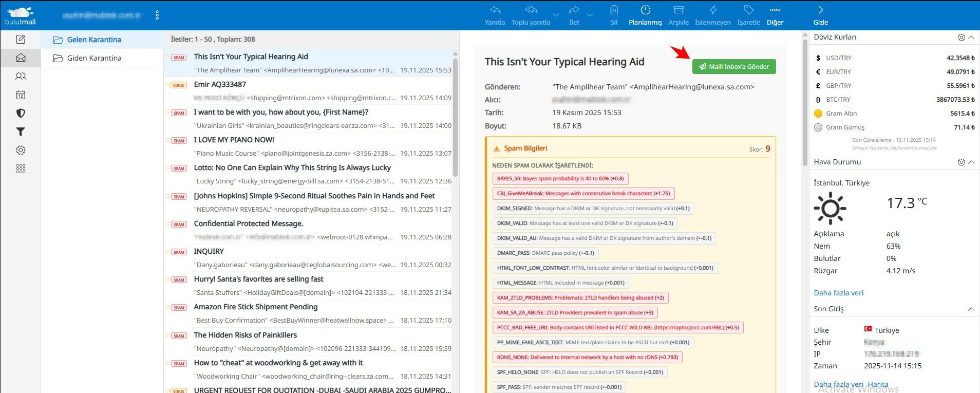The height and width of the screenshot is (393, 980).
Task: Click the EUR/TRY exchange rate row
Action: (894, 72)
